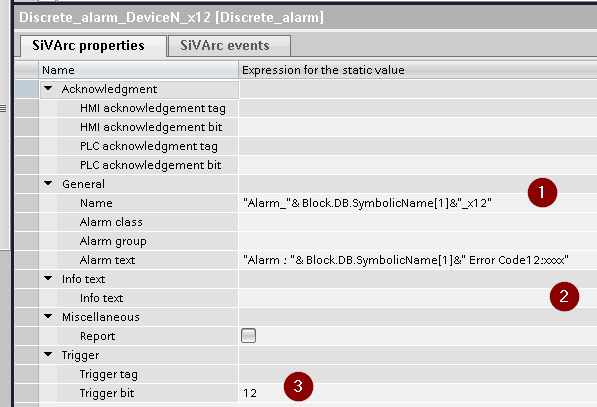Collapse the General group
Viewport: 597px width, 407px height.
pos(48,184)
